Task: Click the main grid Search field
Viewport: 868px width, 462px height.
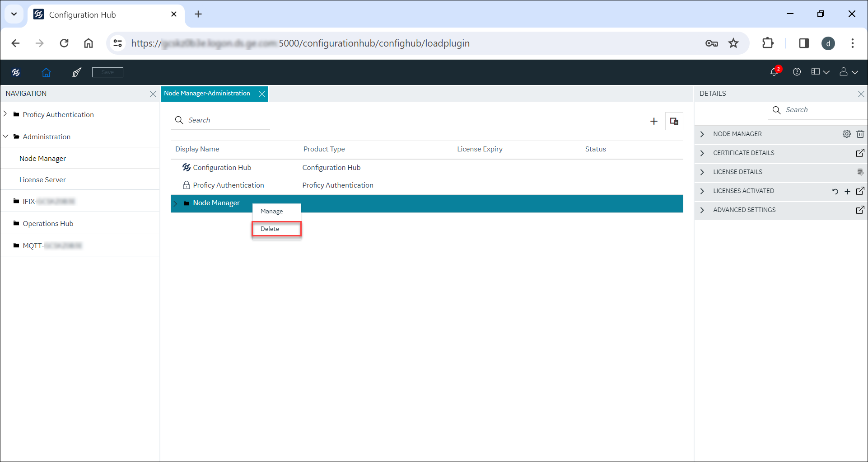Action: click(220, 120)
